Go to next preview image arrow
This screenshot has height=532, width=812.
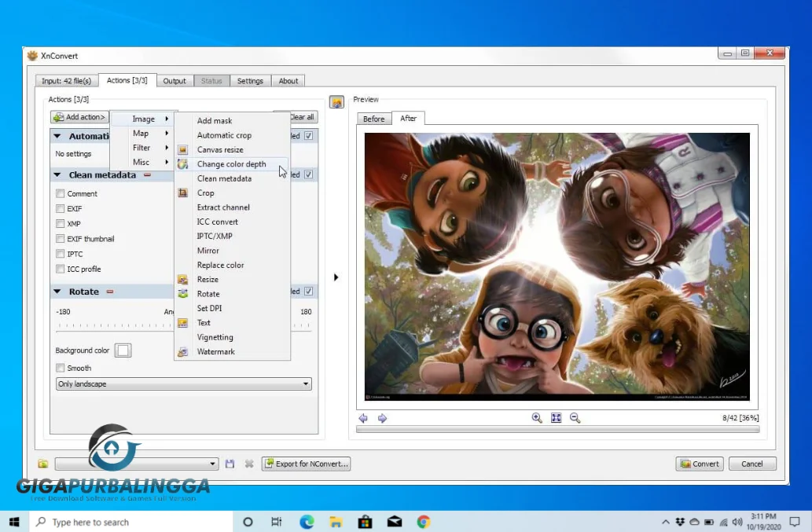click(382, 418)
